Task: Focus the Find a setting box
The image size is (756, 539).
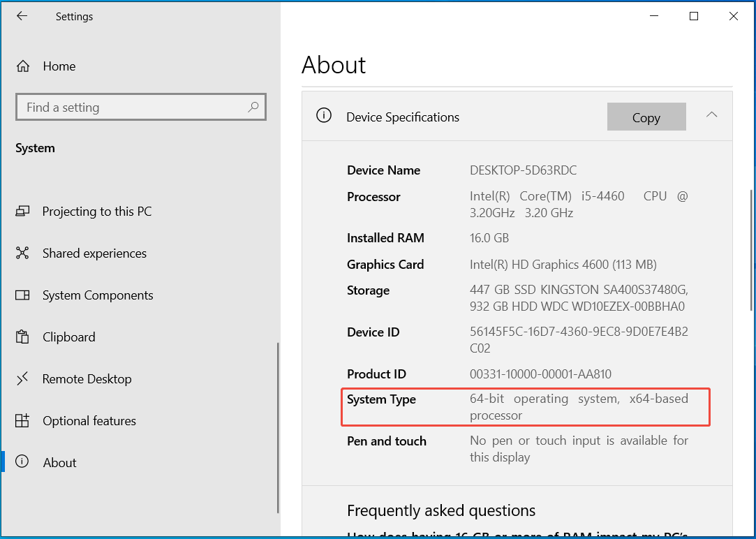Action: [141, 107]
